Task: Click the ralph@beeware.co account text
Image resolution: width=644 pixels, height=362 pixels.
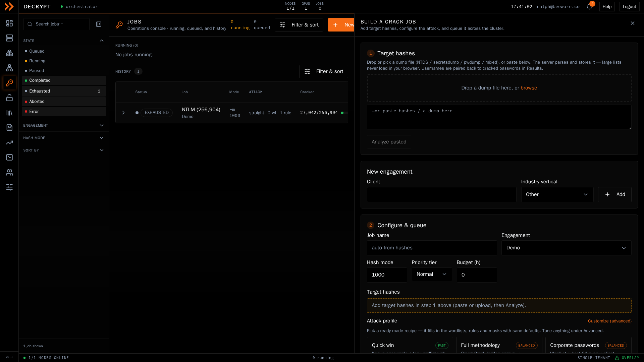Action: pyautogui.click(x=558, y=7)
